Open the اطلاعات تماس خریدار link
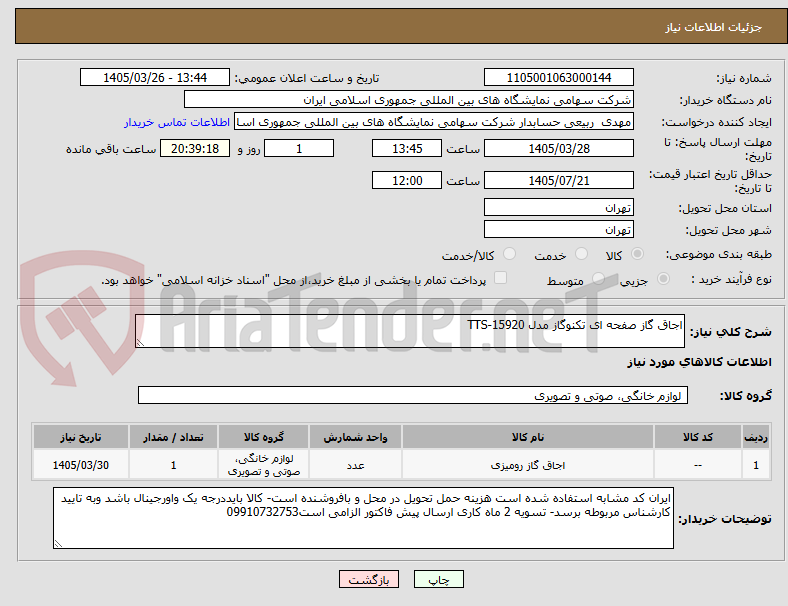 point(177,122)
